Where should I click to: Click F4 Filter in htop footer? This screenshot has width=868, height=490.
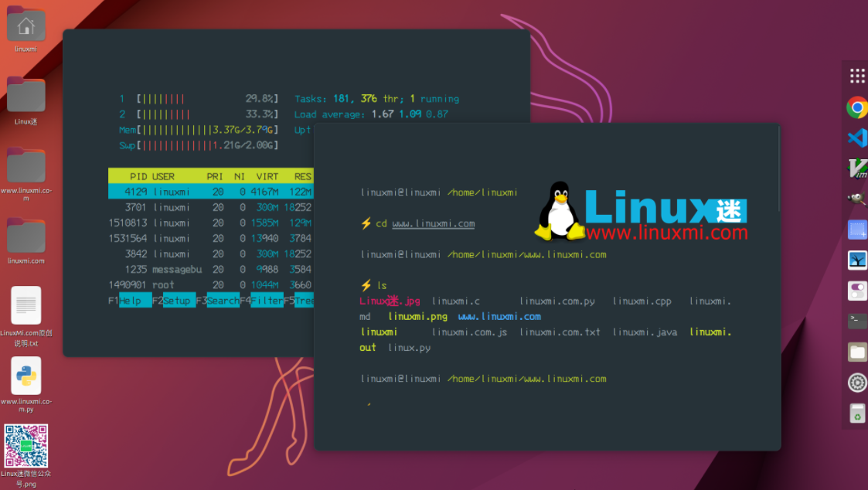pos(261,301)
